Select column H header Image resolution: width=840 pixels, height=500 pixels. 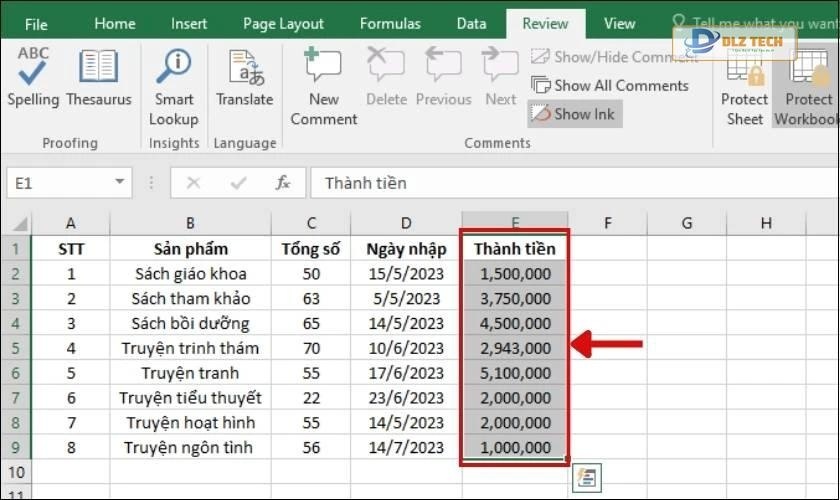766,223
